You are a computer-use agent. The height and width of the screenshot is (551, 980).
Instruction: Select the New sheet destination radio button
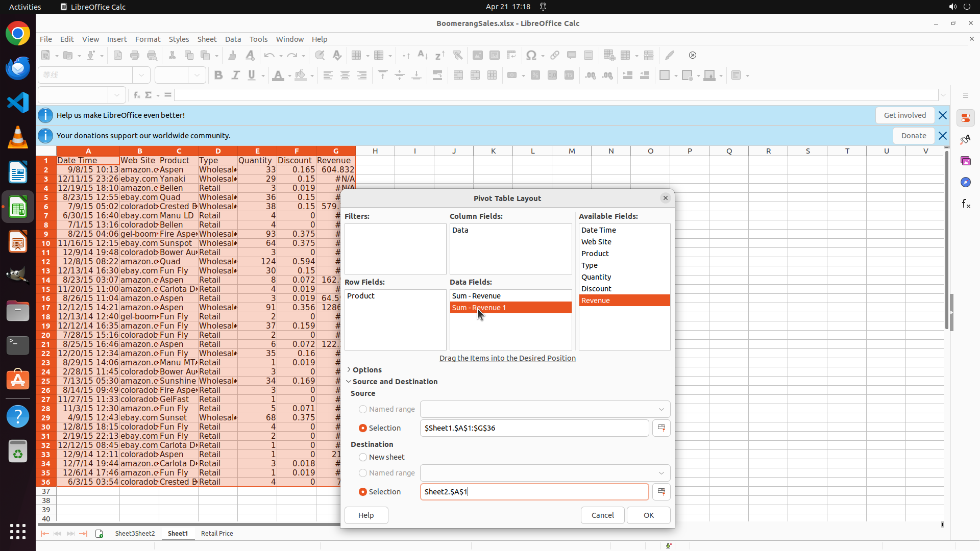(363, 457)
